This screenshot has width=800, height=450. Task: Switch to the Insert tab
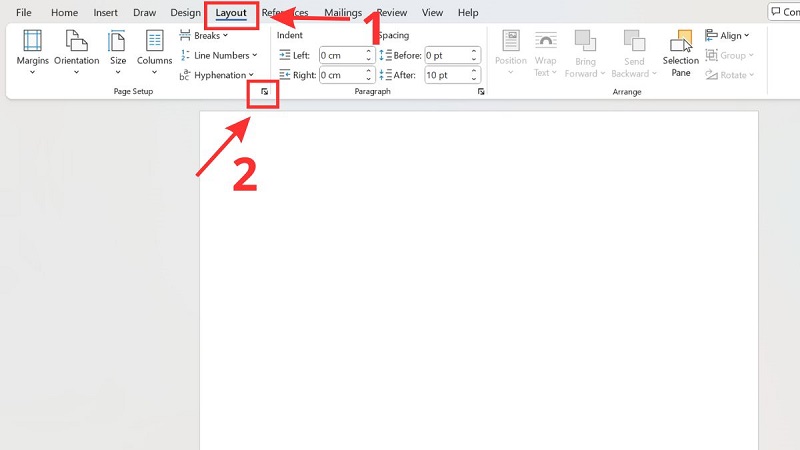[x=105, y=13]
